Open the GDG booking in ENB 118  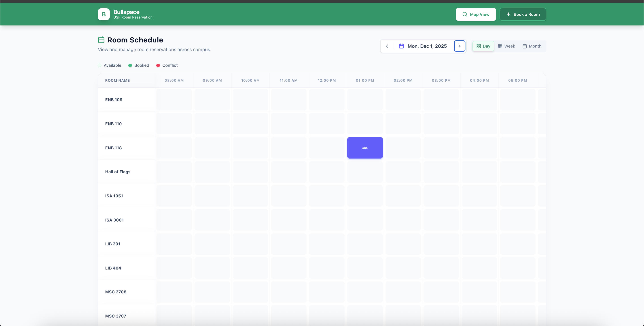coord(364,148)
